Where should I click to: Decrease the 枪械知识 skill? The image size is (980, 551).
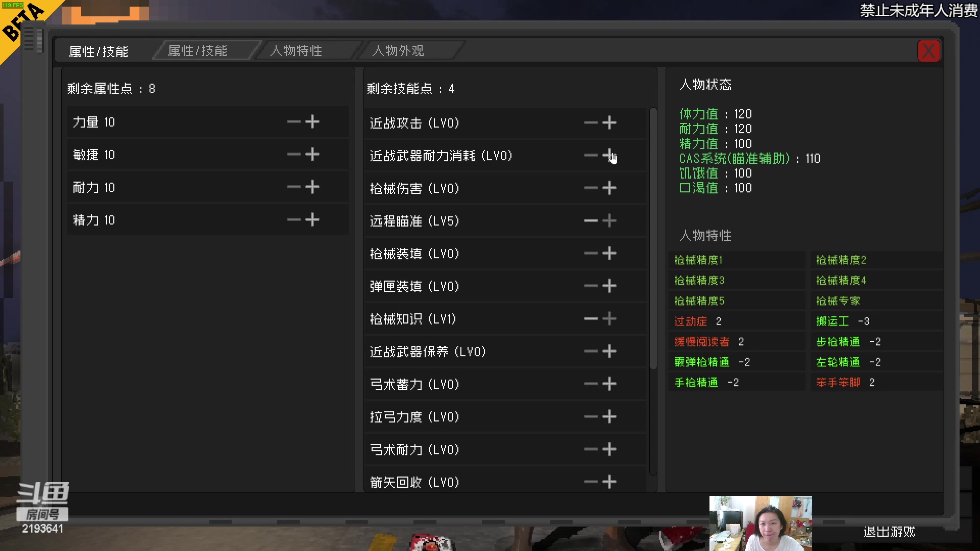(x=591, y=318)
